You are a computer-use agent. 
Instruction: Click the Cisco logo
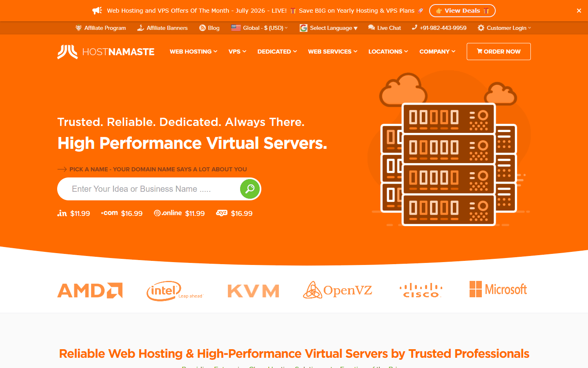pos(421,290)
